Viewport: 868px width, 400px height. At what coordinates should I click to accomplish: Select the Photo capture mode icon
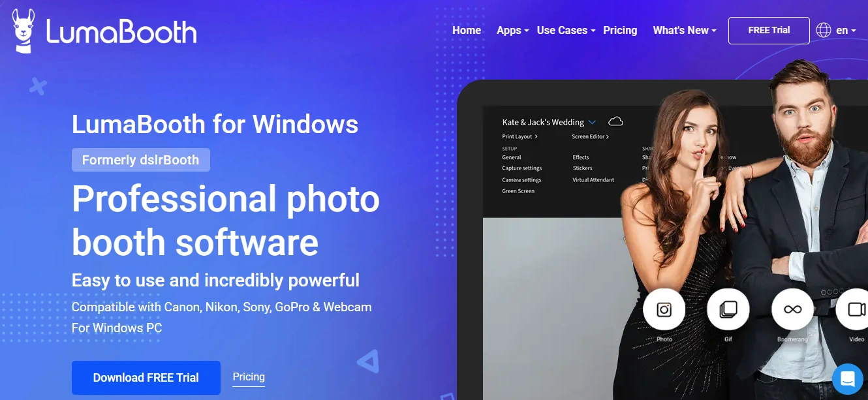click(664, 309)
